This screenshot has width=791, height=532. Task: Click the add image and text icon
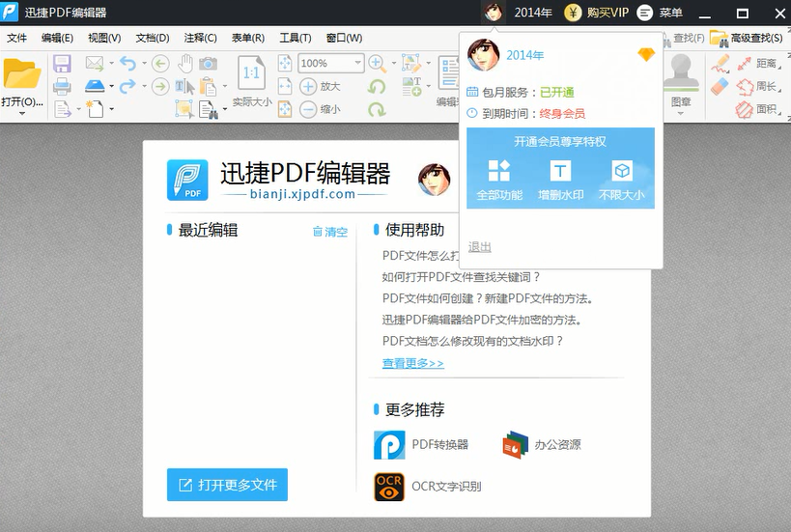click(411, 87)
